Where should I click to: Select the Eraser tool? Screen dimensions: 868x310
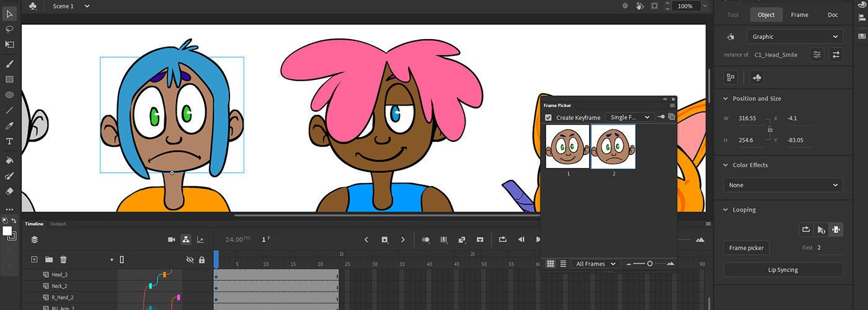click(x=10, y=192)
